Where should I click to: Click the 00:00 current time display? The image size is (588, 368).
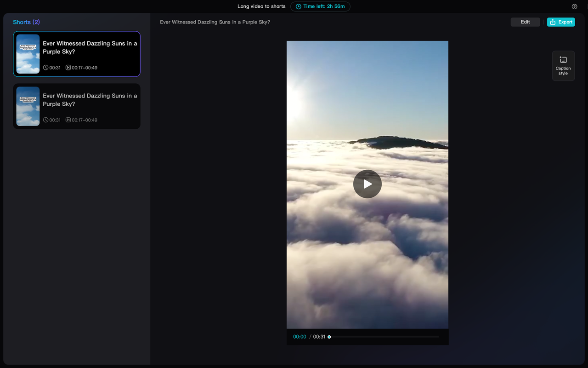299,337
